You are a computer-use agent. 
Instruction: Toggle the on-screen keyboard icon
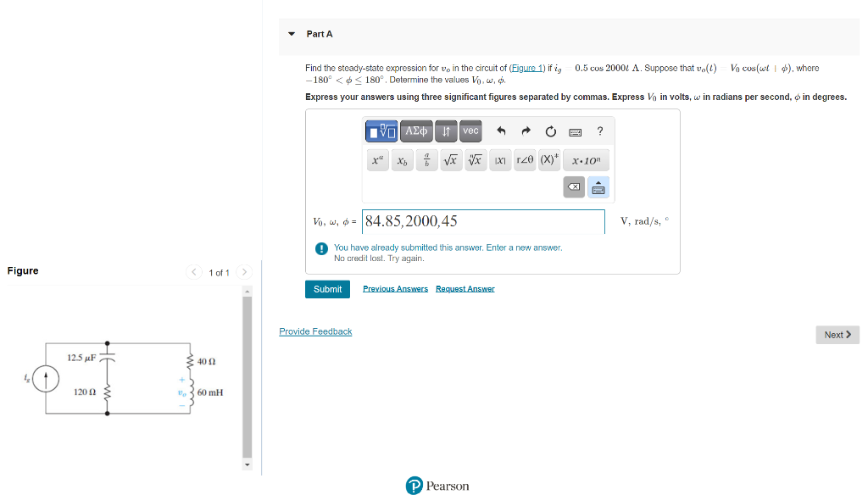(598, 187)
